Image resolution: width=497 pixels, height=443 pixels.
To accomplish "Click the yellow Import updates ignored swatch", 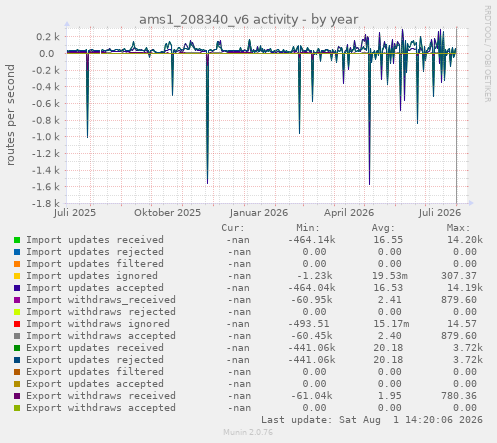I will point(17,276).
